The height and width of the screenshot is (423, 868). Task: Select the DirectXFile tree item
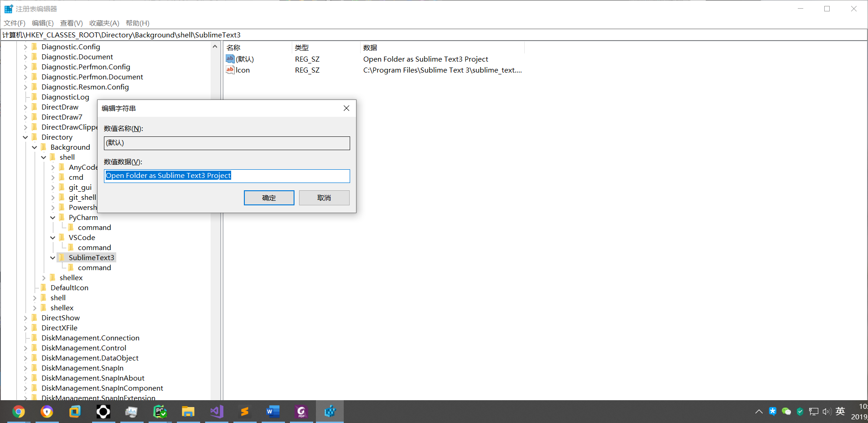pyautogui.click(x=59, y=328)
